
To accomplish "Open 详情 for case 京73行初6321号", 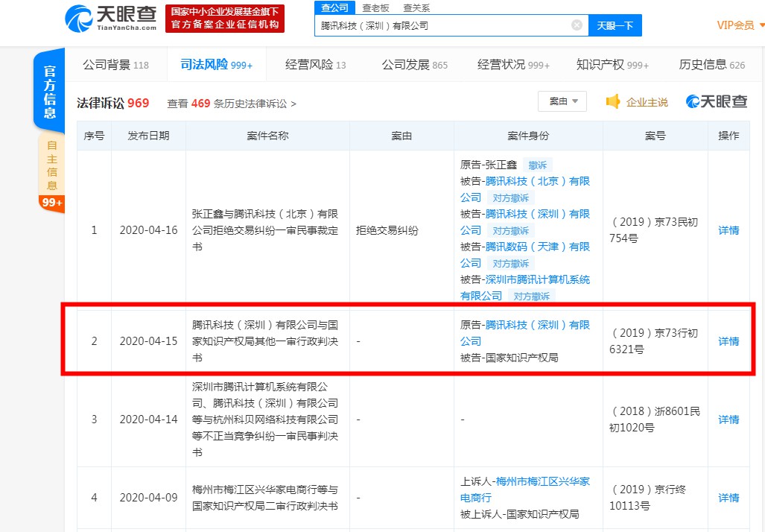I will coord(729,341).
